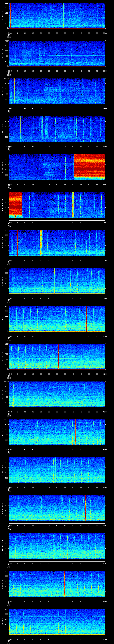The image size is (114, 644).
Task: Click the 32:00 end-time label
Action: [x=105, y=33]
